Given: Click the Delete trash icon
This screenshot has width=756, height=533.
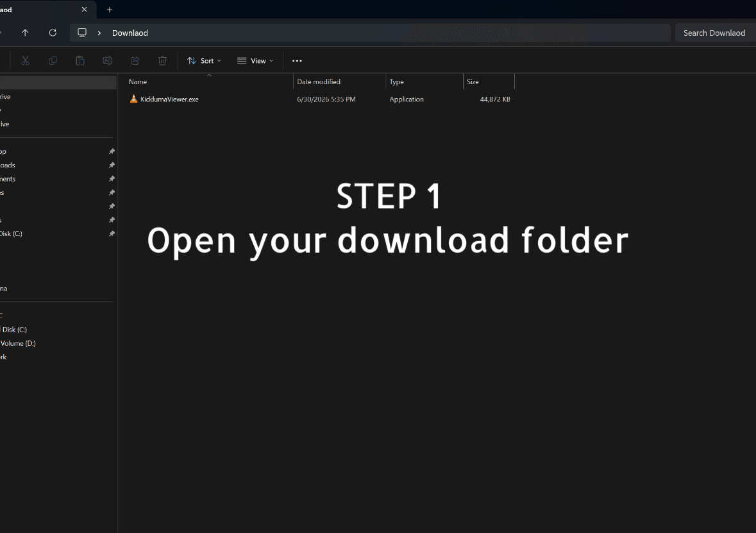Looking at the screenshot, I should click(x=162, y=60).
